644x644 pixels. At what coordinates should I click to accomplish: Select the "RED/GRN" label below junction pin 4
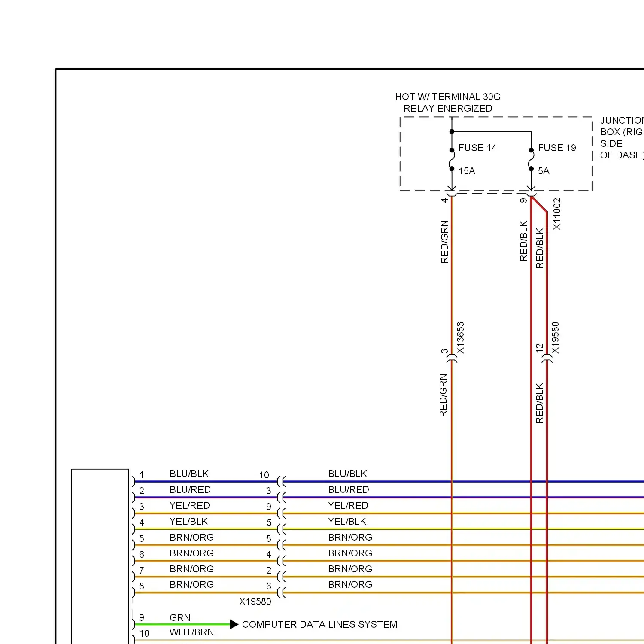pos(444,242)
